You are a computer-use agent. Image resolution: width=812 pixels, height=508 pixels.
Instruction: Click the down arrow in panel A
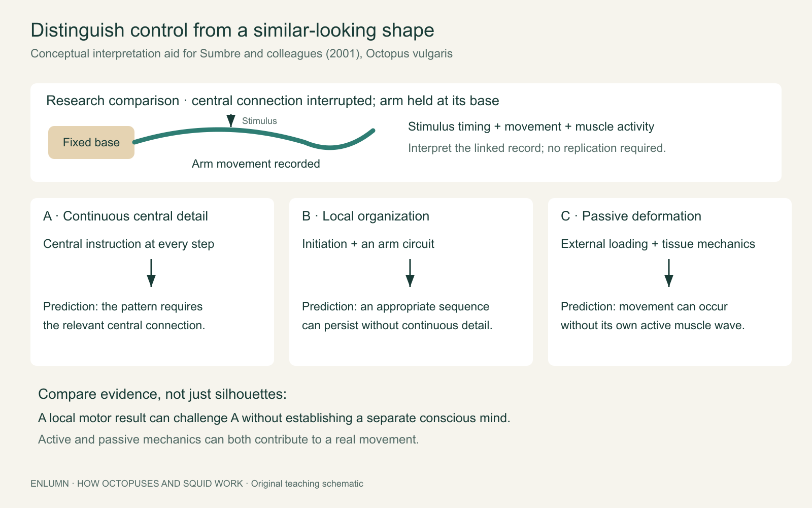(151, 273)
